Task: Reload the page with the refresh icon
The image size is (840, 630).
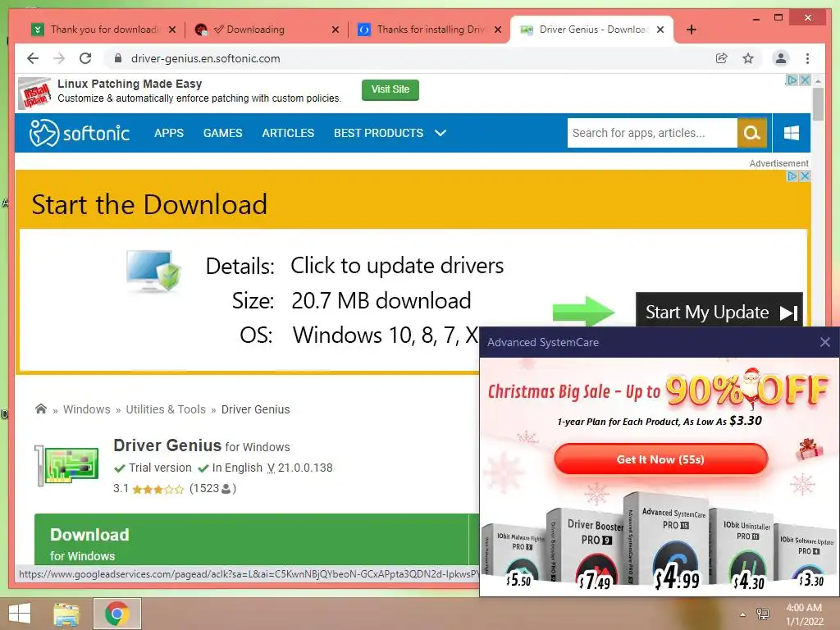Action: click(x=85, y=58)
